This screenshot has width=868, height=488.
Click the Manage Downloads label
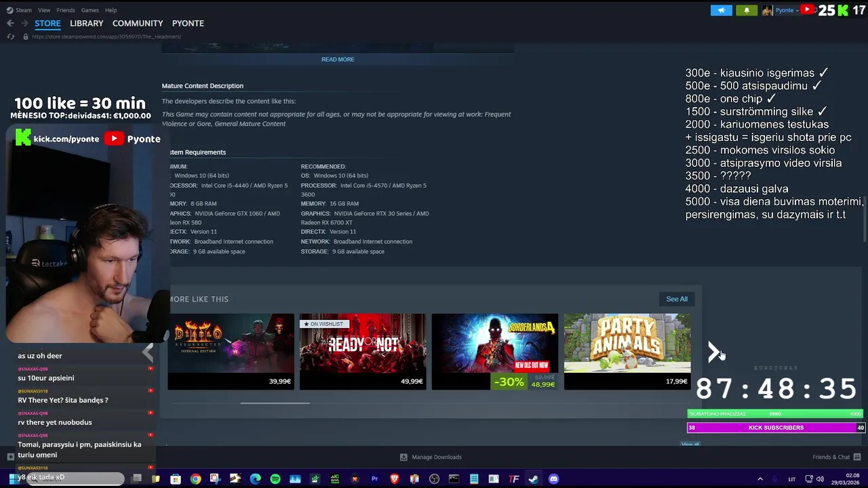coord(437,457)
